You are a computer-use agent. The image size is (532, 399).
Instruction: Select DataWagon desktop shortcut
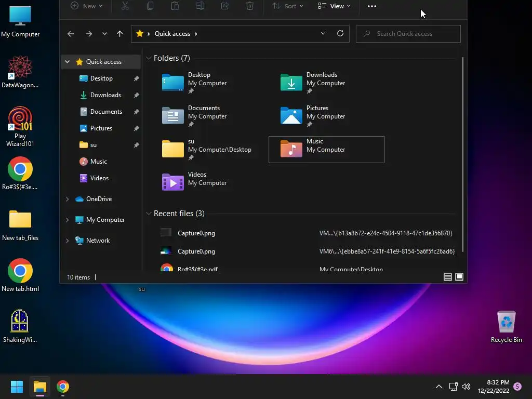point(20,72)
